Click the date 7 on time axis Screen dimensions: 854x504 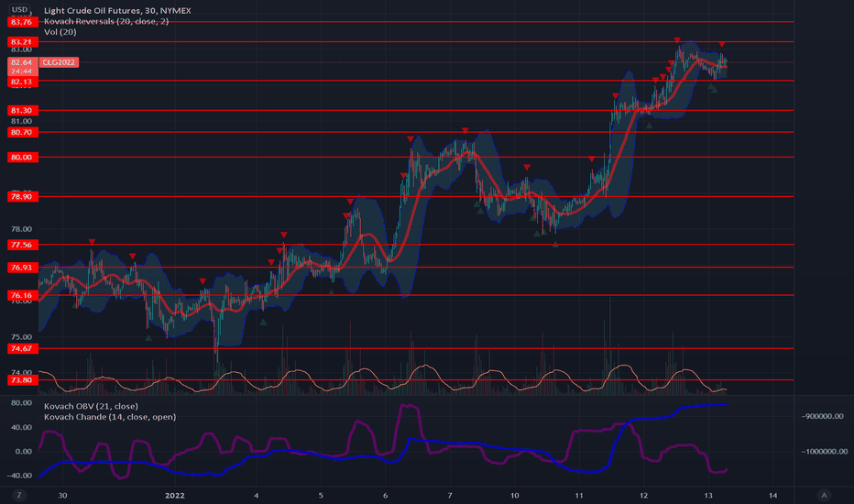pyautogui.click(x=450, y=495)
